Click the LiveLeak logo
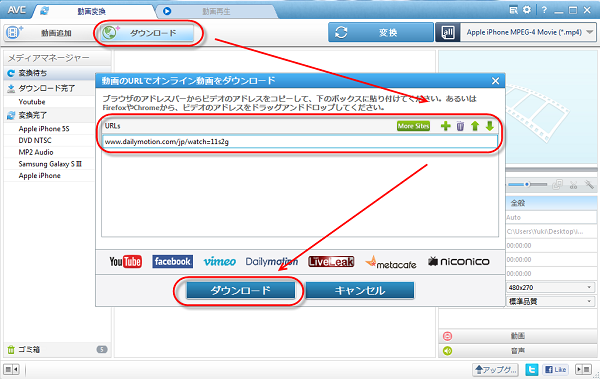Screen dimensions: 600x379 click(x=331, y=261)
